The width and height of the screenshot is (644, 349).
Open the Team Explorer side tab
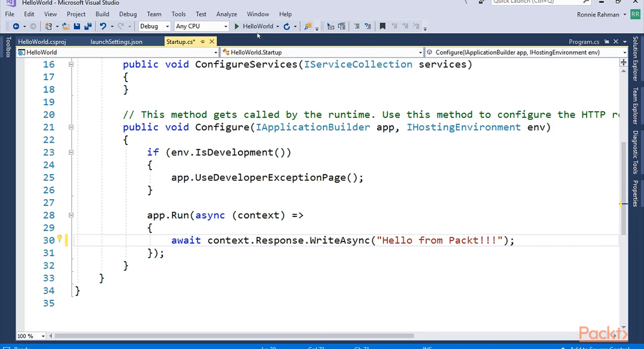[635, 105]
